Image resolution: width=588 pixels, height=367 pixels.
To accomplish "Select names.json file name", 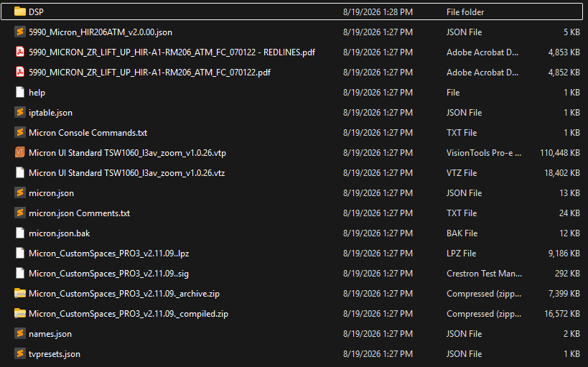I will pos(50,334).
